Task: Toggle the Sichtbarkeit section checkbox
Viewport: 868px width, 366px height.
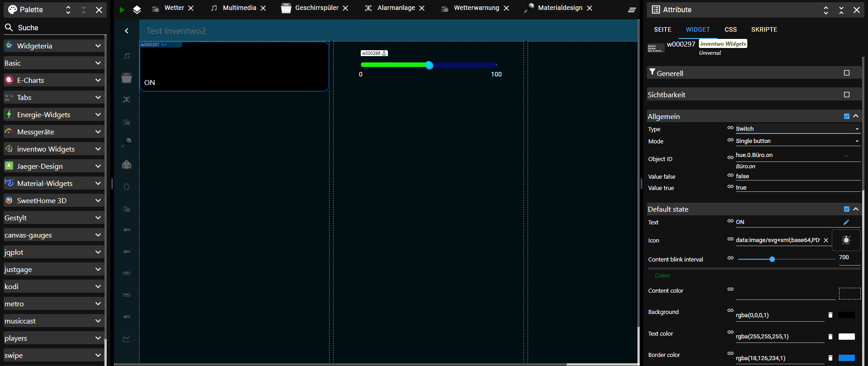Action: click(847, 95)
